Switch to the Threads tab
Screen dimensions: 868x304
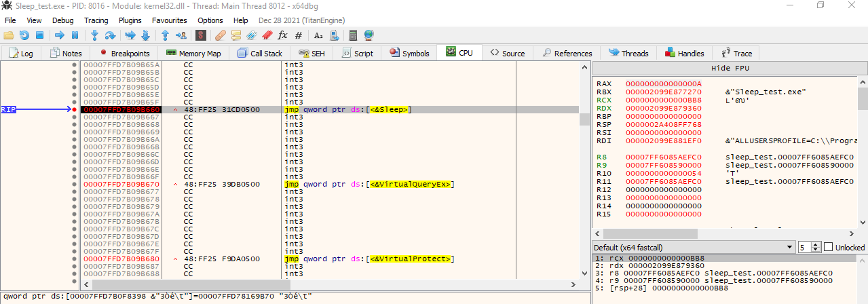click(629, 53)
